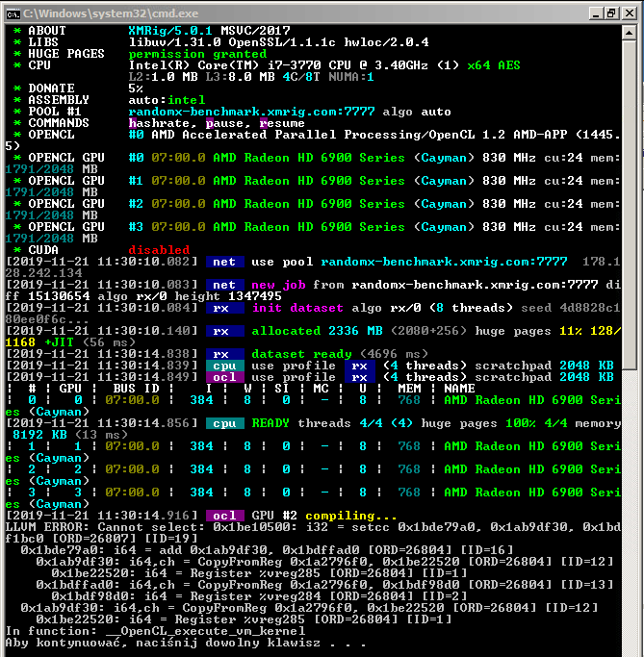Click 'i7-3770' in the CPU line
Screen dimensions: 644x657
pos(294,65)
